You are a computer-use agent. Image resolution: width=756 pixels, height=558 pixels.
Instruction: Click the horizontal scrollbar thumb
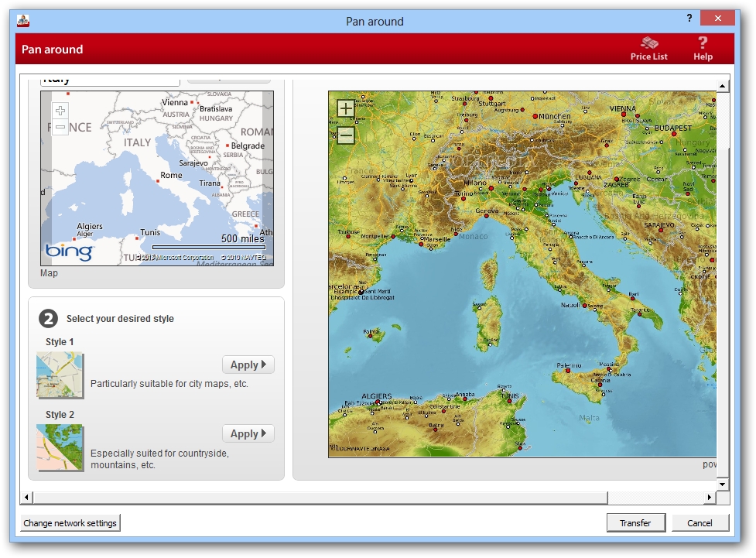[320, 497]
